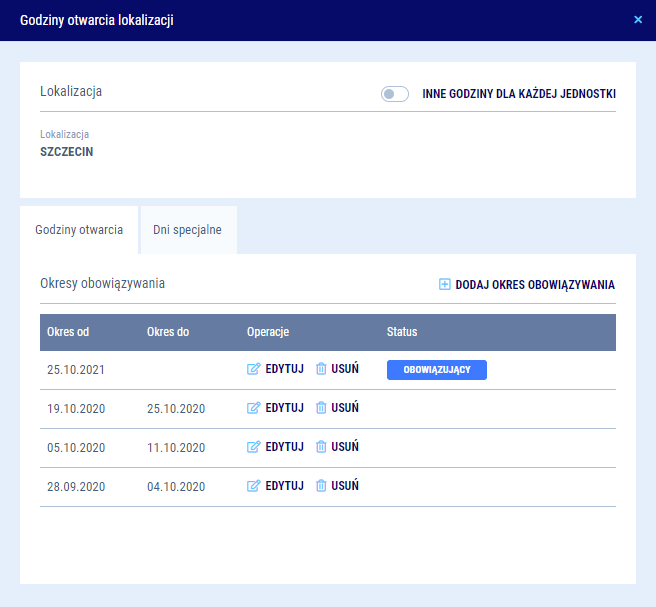
Task: Click the Obowiązujący status badge
Action: pos(436,369)
